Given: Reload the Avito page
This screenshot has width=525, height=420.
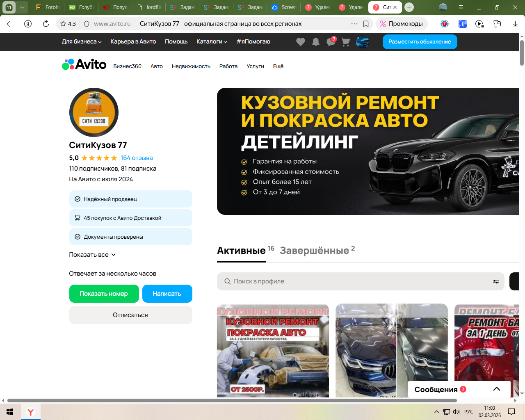Looking at the screenshot, I should [46, 24].
